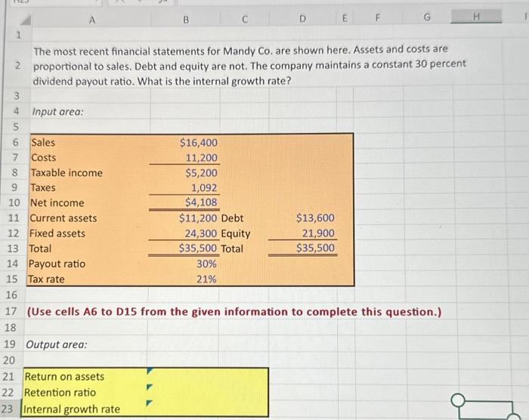
Task: Click the 'Use cells A6 to D15' instruction text
Action: 234,312
